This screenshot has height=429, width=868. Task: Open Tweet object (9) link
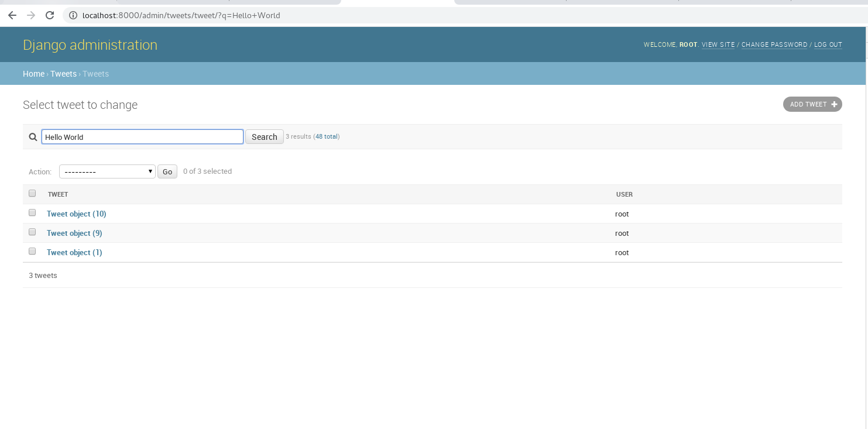point(74,233)
